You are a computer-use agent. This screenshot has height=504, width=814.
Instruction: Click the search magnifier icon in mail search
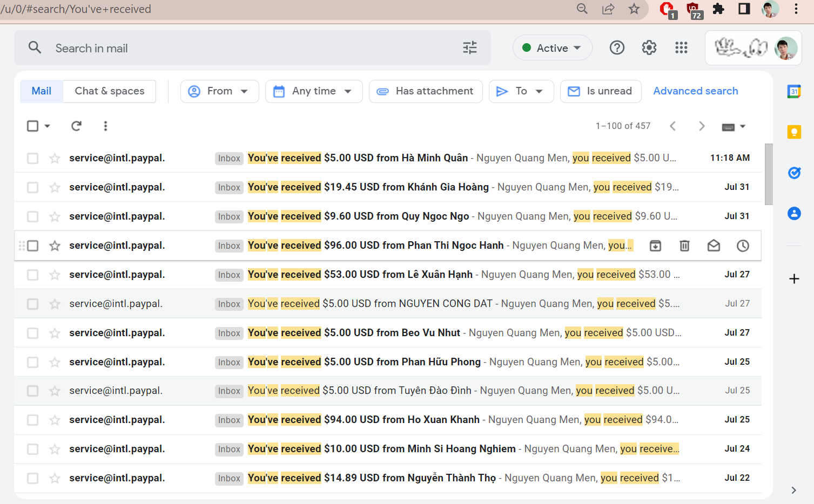35,48
